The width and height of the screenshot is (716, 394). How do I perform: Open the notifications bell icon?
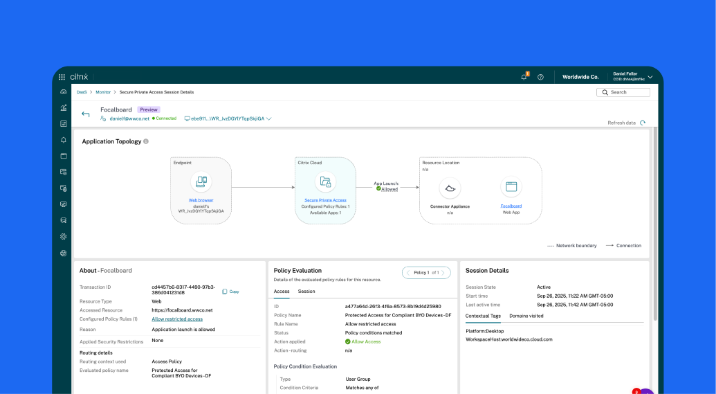[524, 77]
